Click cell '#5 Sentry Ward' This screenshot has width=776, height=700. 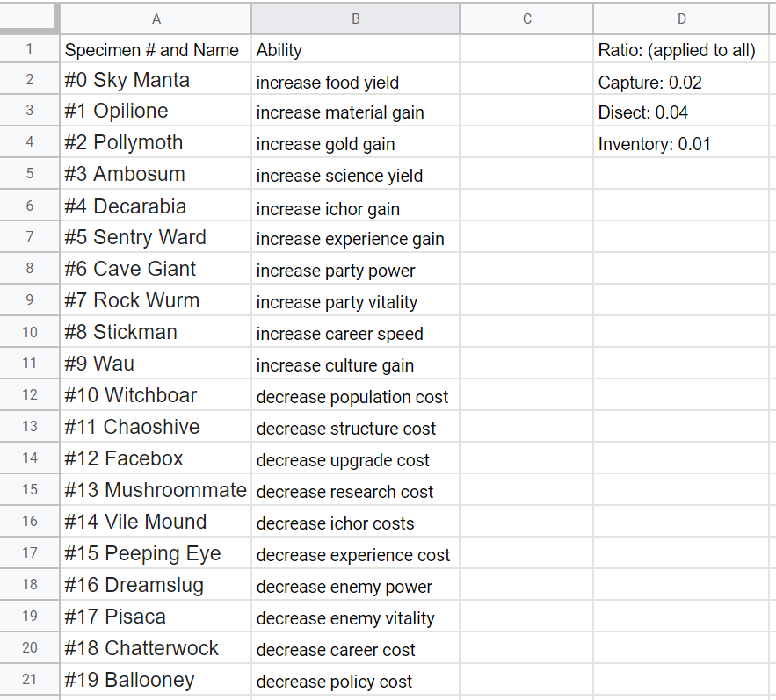pos(156,236)
